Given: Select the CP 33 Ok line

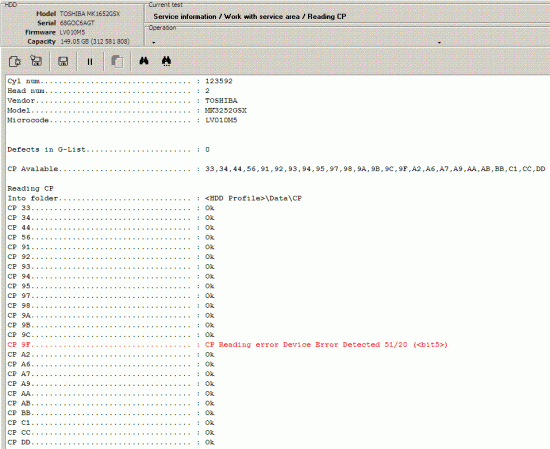Looking at the screenshot, I should (x=111, y=208).
